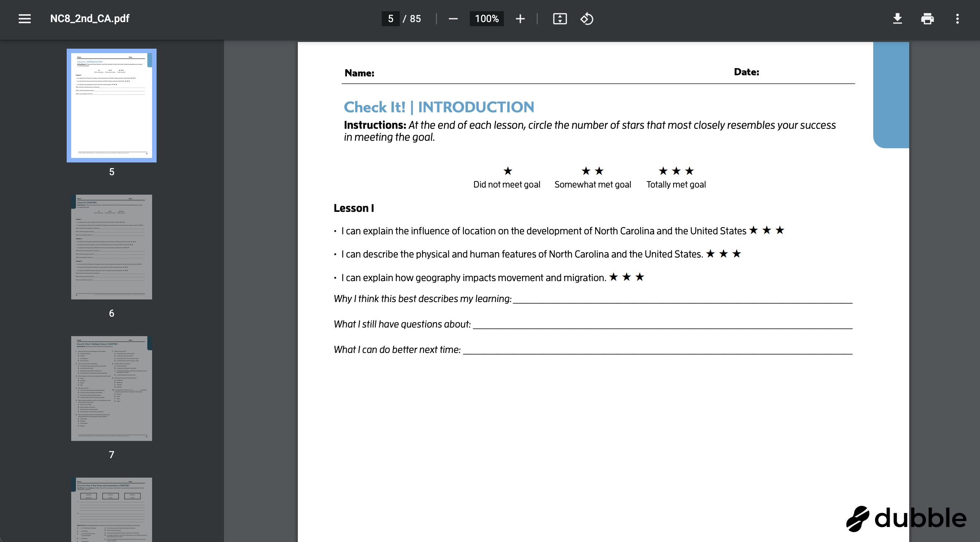Click the zoom in plus button
This screenshot has width=980, height=542.
[520, 19]
